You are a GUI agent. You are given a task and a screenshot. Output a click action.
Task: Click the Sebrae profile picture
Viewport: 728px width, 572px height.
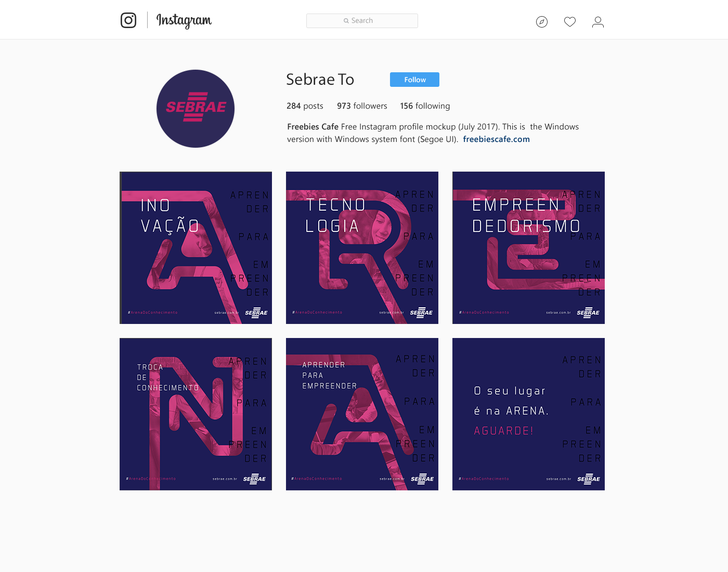tap(196, 109)
